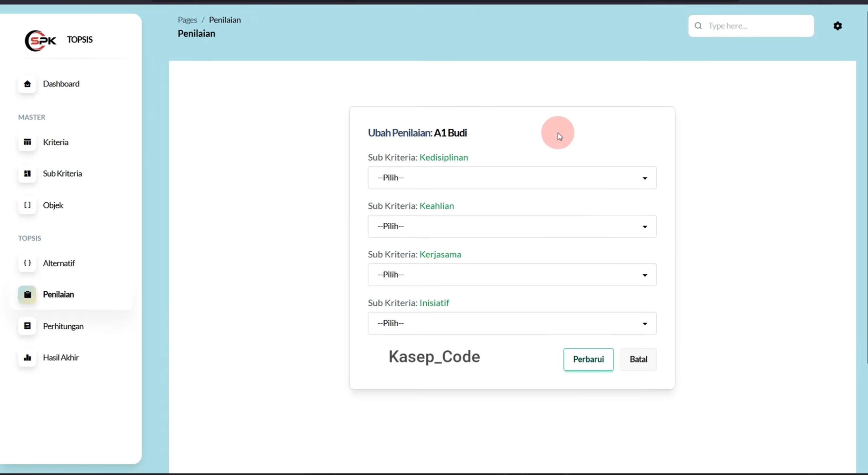The height and width of the screenshot is (475, 868).
Task: Click the Hasil Akhir chart icon
Action: [x=27, y=358]
